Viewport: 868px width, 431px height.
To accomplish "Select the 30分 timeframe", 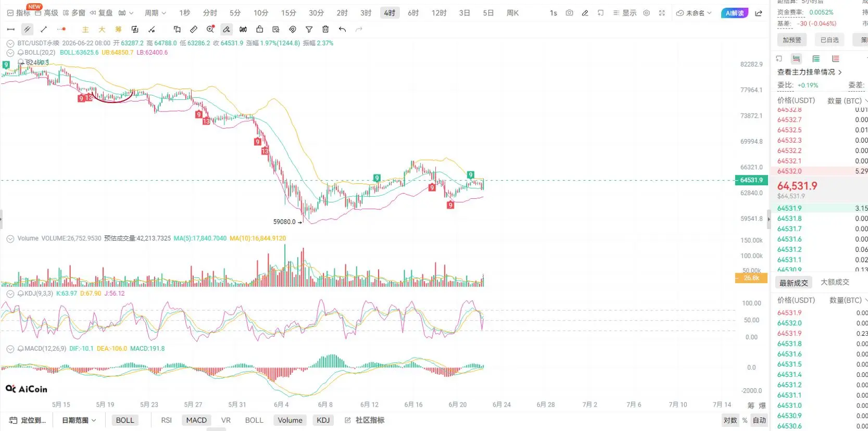I will 316,13.
